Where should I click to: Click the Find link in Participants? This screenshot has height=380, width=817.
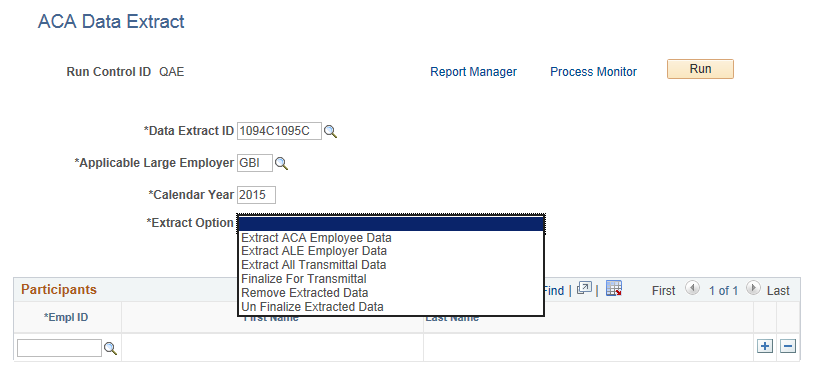coord(554,290)
